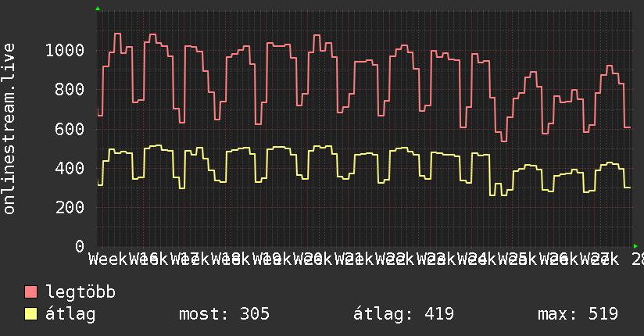Click the 0 y-axis label
The height and width of the screenshot is (336, 644).
tap(80, 246)
